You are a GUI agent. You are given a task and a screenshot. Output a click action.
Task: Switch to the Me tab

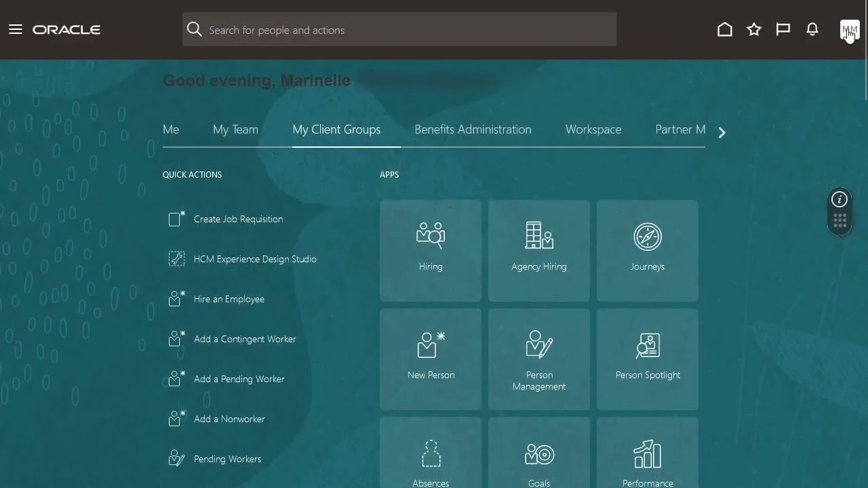coord(171,129)
